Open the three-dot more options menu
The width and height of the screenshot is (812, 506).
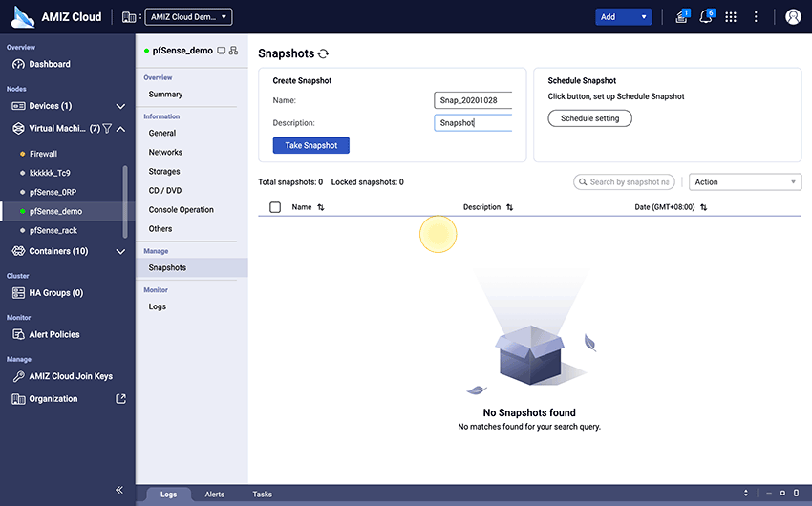coord(756,17)
